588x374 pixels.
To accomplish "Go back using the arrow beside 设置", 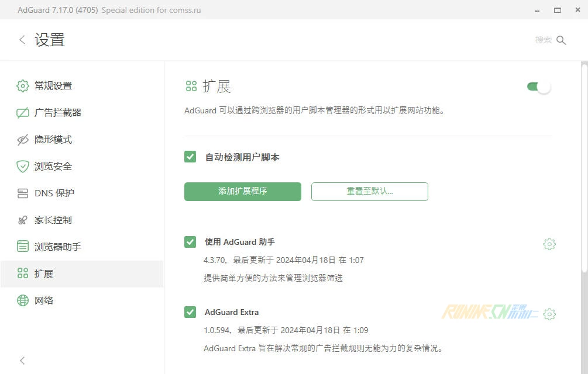I will point(22,40).
